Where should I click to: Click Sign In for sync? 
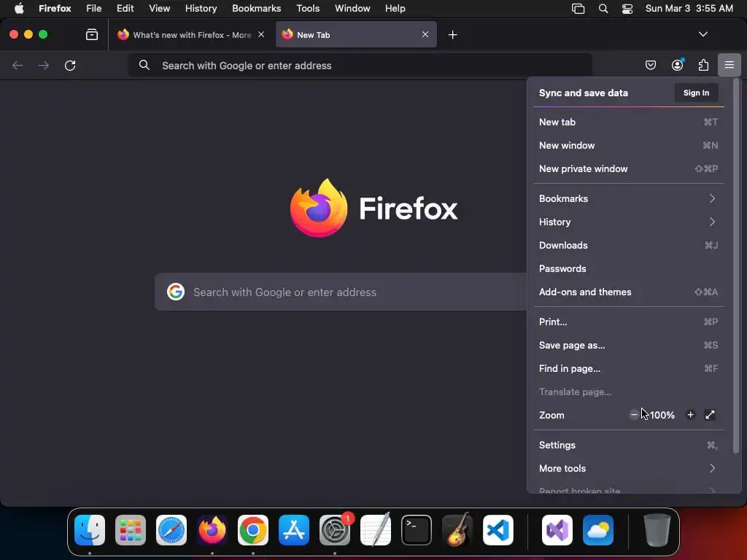pos(696,93)
